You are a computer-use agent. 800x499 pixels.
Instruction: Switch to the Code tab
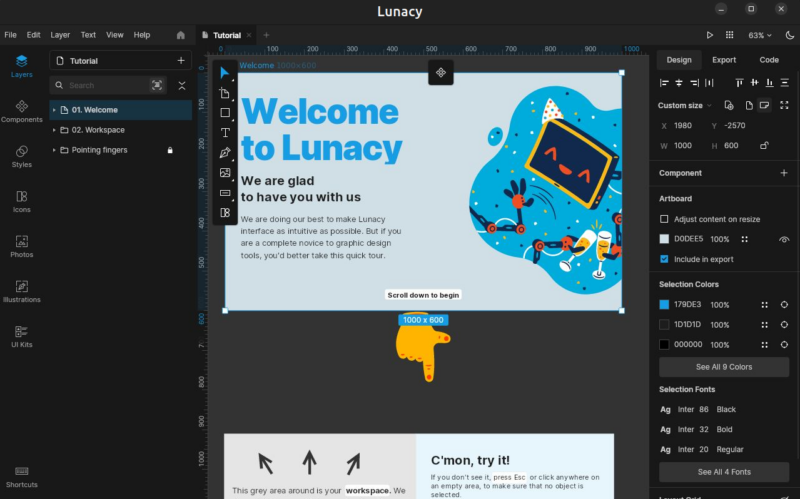tap(769, 60)
